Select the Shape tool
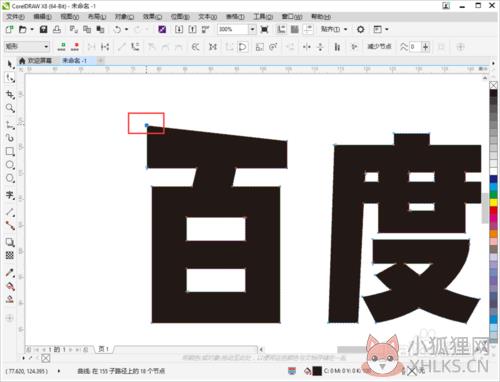Screen dimensions: 500x382 click(x=10, y=78)
